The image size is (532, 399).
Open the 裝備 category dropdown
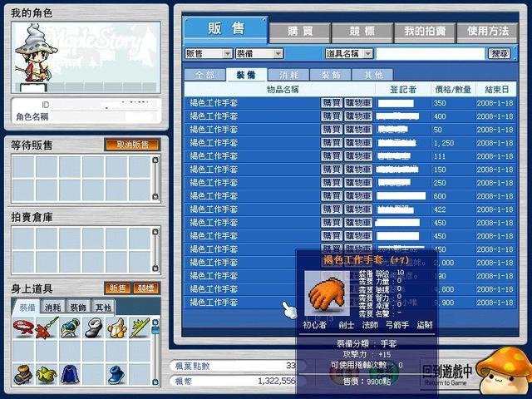click(259, 53)
